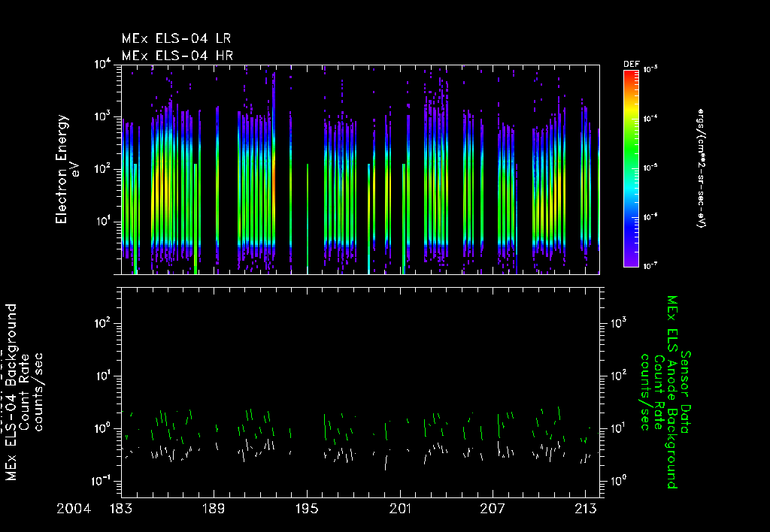Click day "183" on the time axis
Screen dimensions: 770x532
click(120, 509)
